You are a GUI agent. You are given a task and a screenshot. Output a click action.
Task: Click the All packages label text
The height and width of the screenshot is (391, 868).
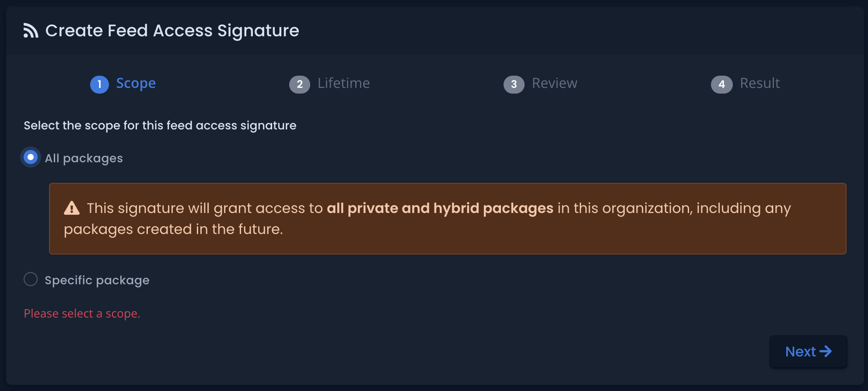click(83, 157)
